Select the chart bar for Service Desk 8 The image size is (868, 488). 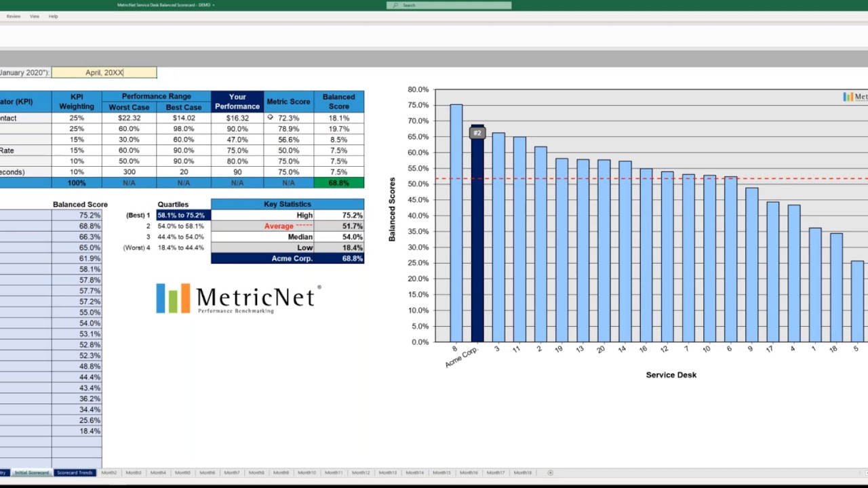pos(456,224)
